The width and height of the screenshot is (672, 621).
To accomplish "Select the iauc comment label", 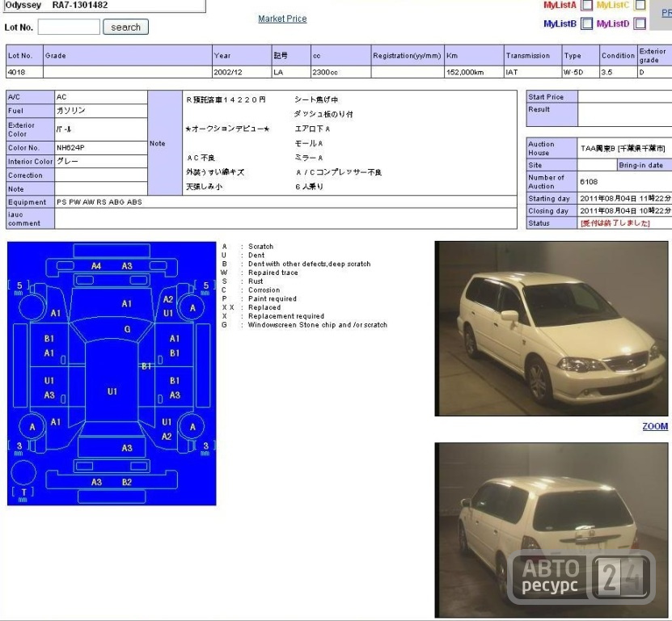I will click(x=31, y=218).
